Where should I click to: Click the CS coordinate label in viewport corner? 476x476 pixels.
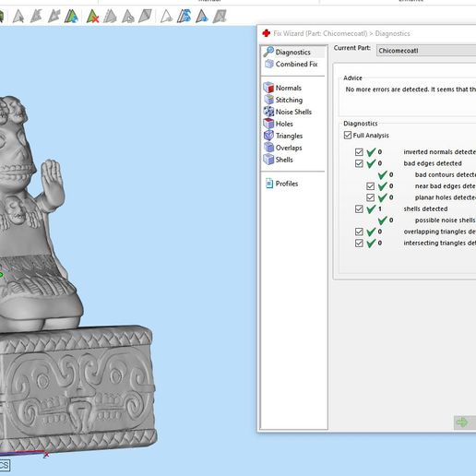tap(5, 465)
